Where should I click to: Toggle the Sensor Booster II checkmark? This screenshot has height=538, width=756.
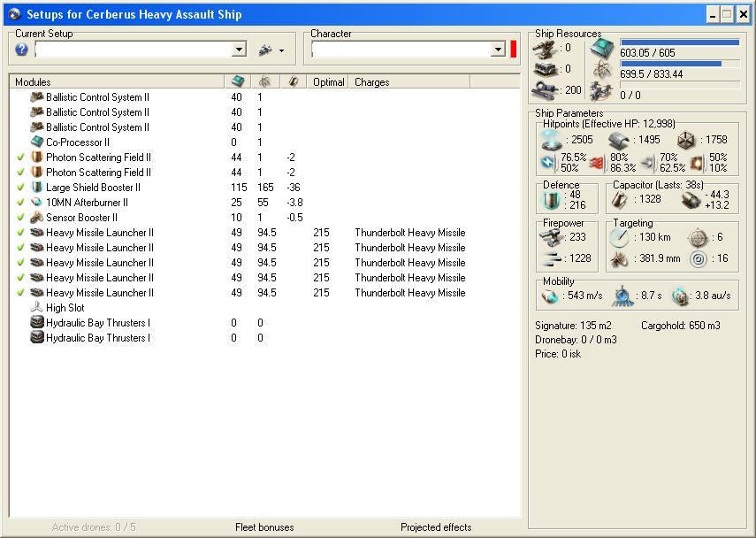coord(20,218)
